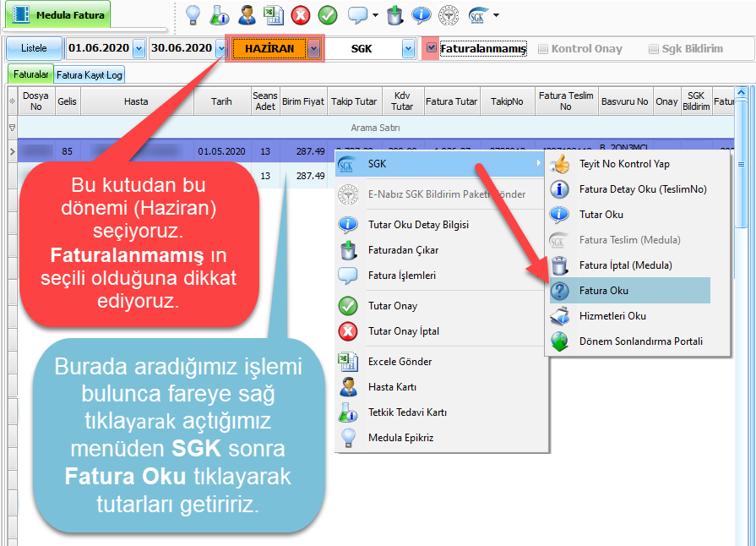Click blue info bubble toolbar icon
The width and height of the screenshot is (756, 546).
422,15
